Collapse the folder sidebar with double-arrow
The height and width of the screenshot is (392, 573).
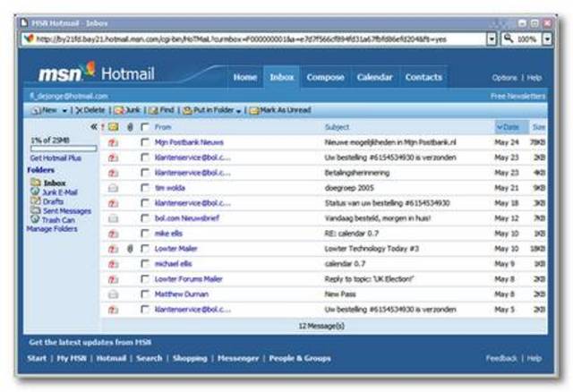point(93,127)
